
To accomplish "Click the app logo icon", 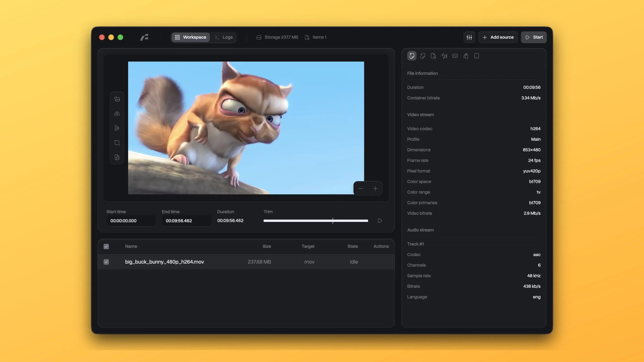I will (x=144, y=37).
